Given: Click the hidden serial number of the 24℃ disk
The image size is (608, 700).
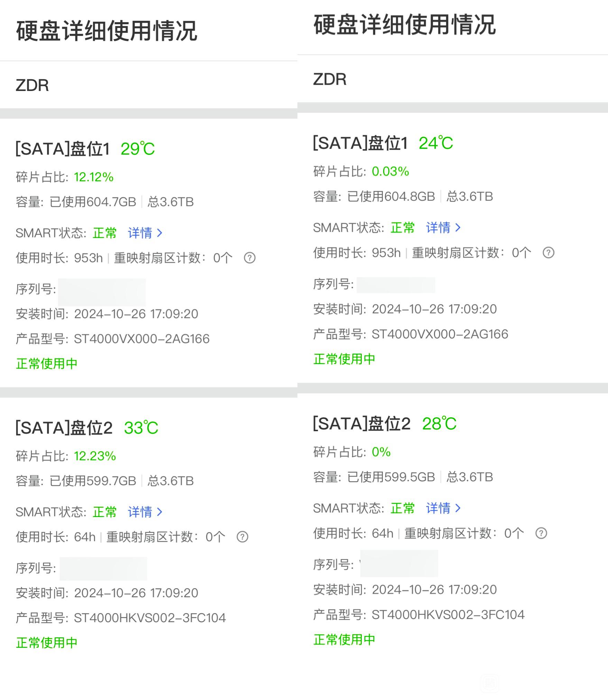Looking at the screenshot, I should pyautogui.click(x=396, y=285).
